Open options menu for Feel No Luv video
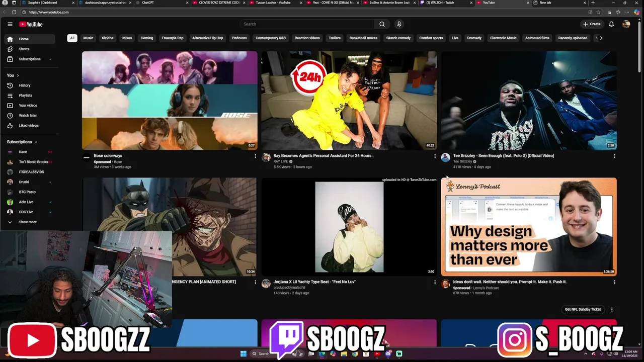 [435, 282]
